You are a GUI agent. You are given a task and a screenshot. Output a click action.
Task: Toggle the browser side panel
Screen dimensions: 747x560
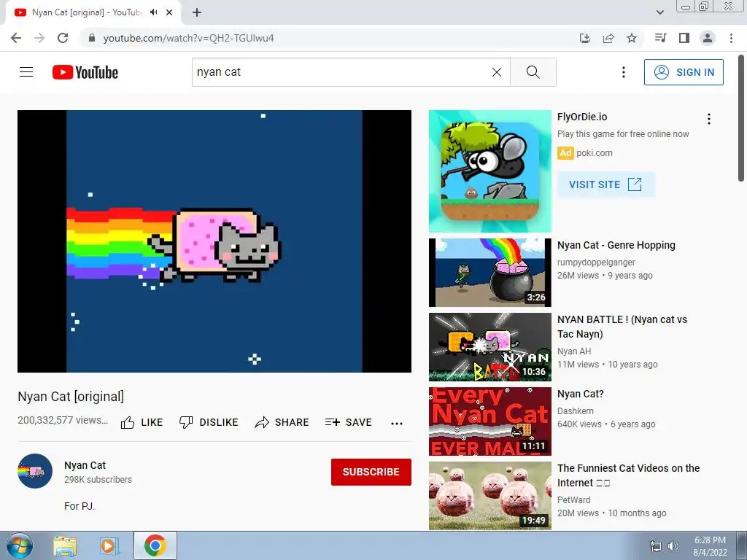(684, 38)
